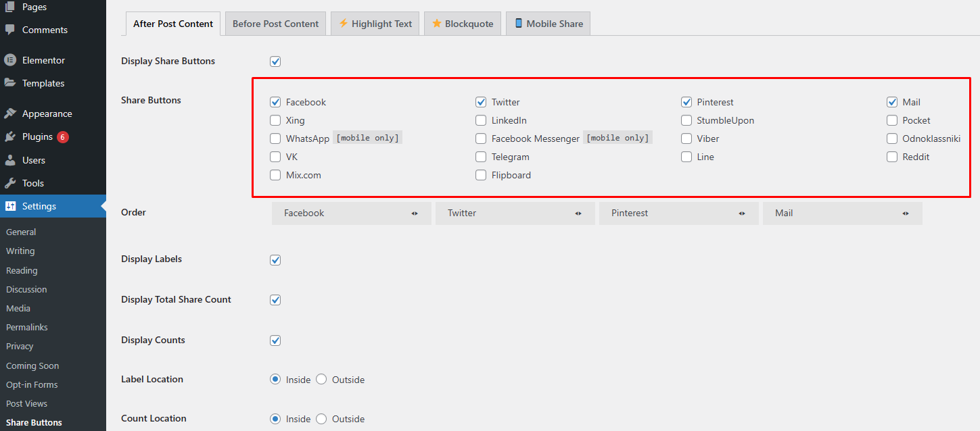Check the Odnoklassniki checkbox
The image size is (980, 431).
(892, 138)
